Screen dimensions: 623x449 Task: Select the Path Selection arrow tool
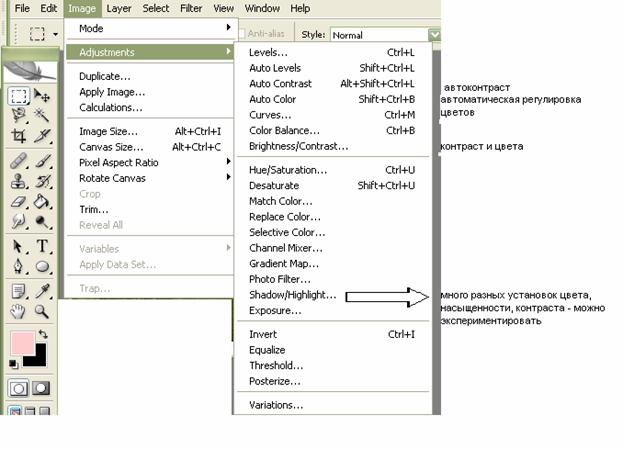tap(18, 246)
